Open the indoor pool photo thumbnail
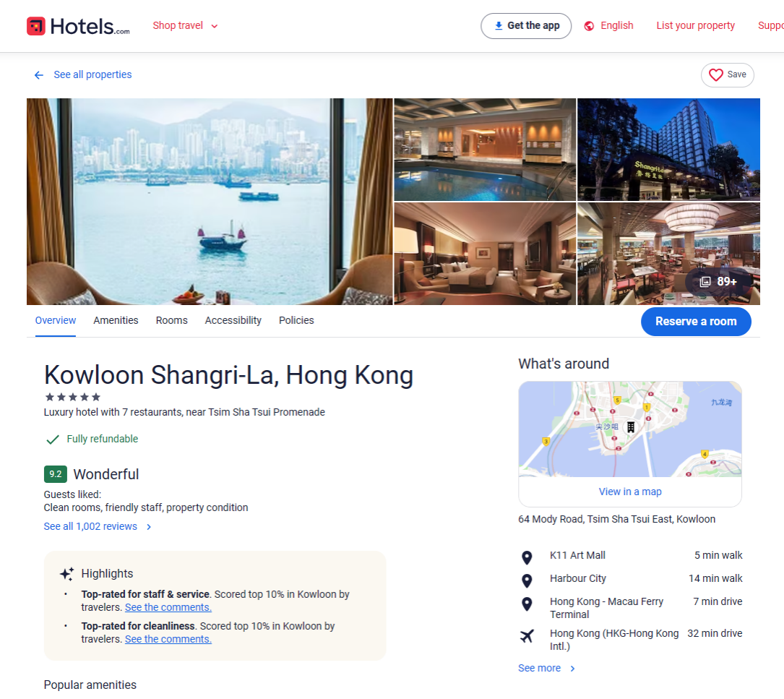This screenshot has width=784, height=699. [x=485, y=150]
